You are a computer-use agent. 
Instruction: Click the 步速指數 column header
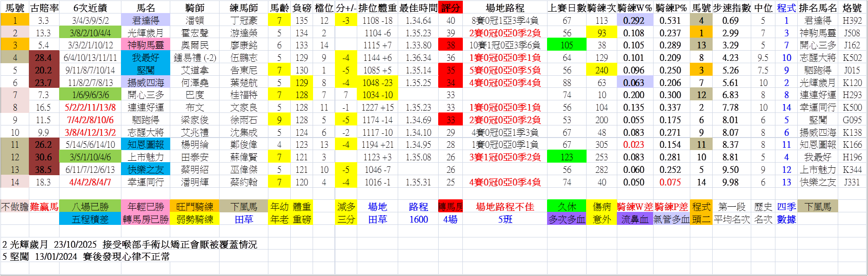732,7
